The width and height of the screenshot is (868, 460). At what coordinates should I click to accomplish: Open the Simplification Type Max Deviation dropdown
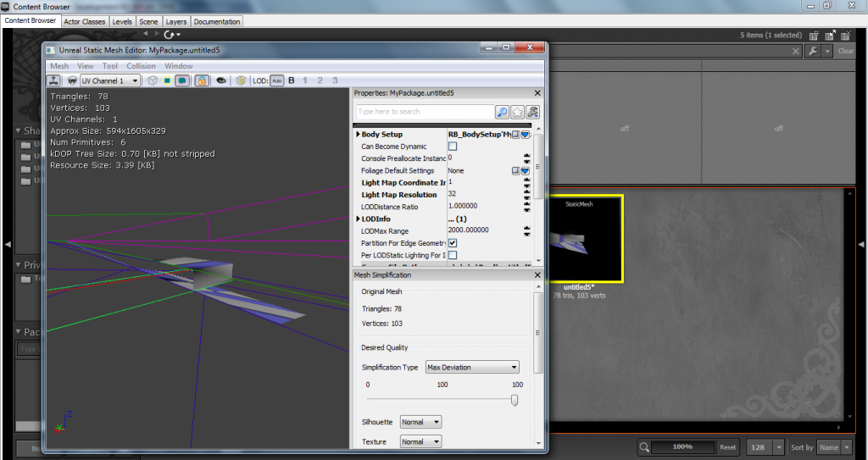472,368
